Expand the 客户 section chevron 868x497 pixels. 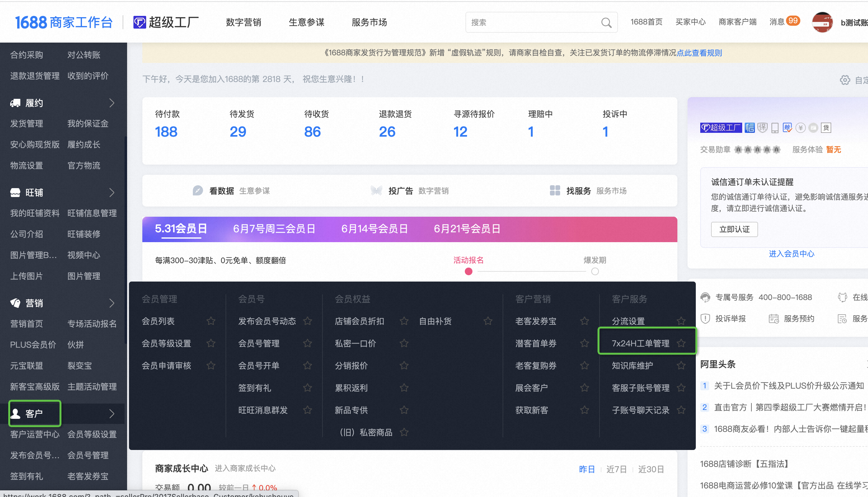pyautogui.click(x=112, y=413)
